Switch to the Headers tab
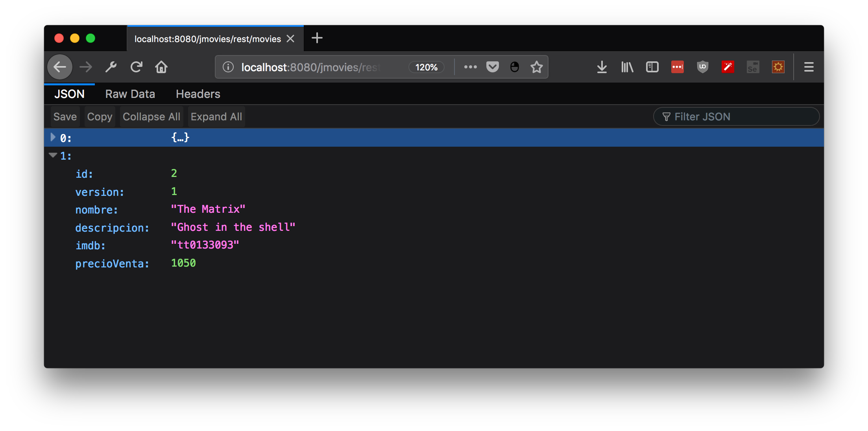This screenshot has width=868, height=431. click(x=198, y=94)
